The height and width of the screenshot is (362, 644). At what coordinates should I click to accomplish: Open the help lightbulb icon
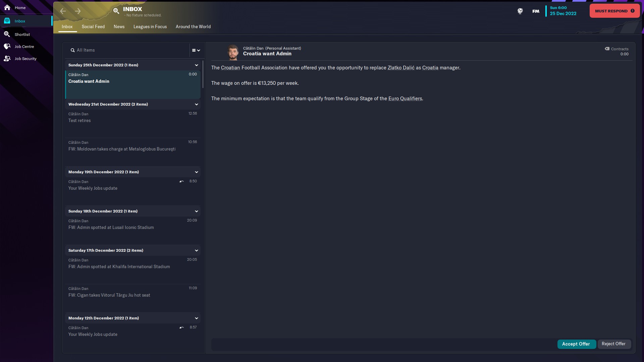[x=520, y=11]
